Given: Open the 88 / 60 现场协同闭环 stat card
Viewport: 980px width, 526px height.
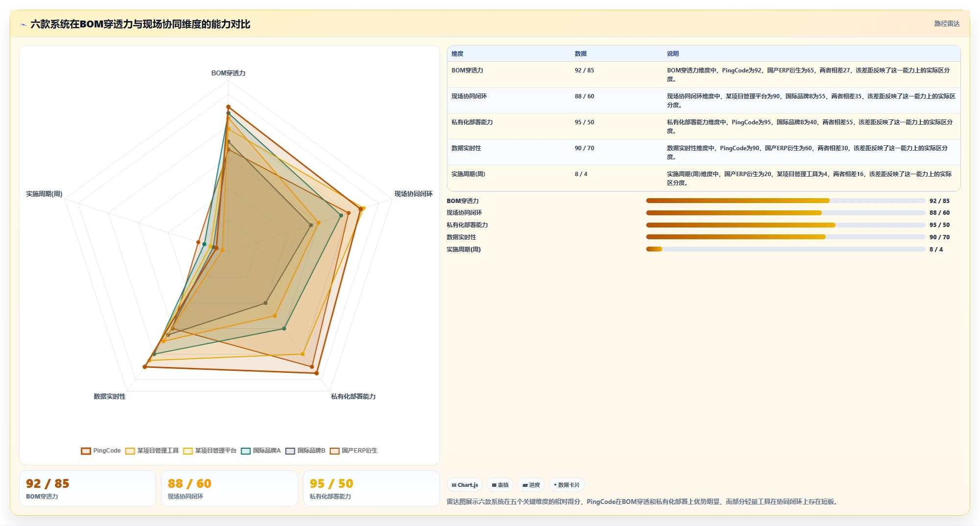Looking at the screenshot, I should click(230, 488).
